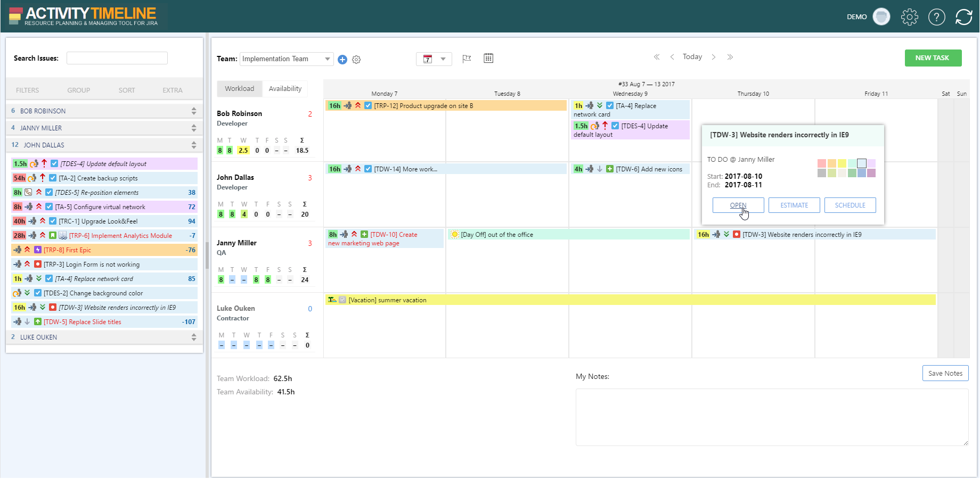980x479 pixels.
Task: Click the DEMO user avatar icon
Action: (881, 16)
